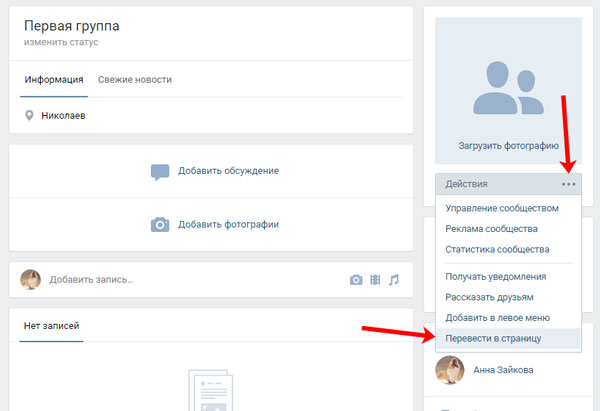The image size is (600, 411).
Task: Click the location pin icon beside Николаев
Action: pos(29,116)
